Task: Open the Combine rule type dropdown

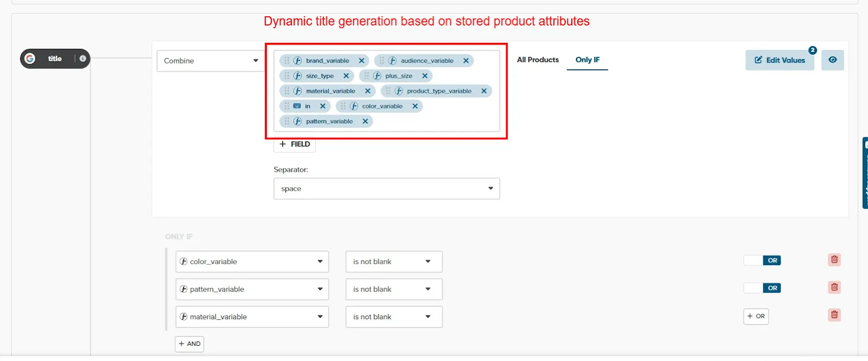Action: point(210,61)
